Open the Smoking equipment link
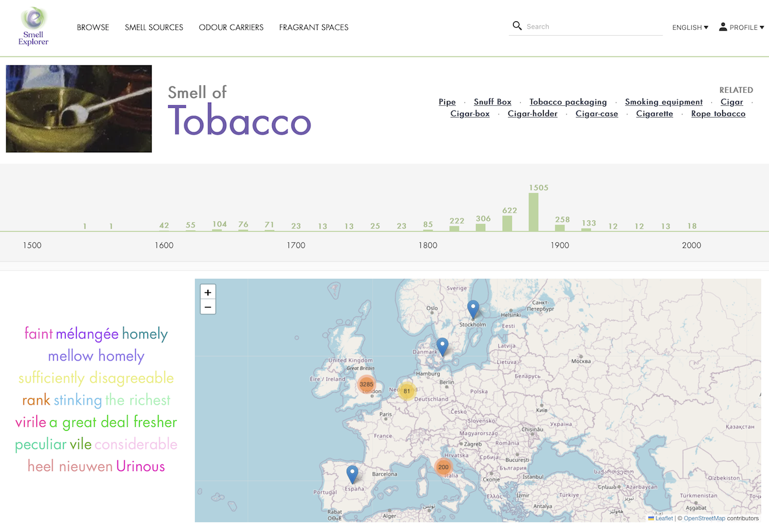This screenshot has height=532, width=769. 664,102
